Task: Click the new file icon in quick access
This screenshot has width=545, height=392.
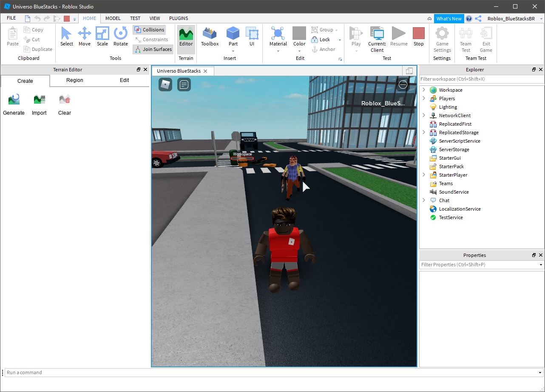Action: [28, 18]
